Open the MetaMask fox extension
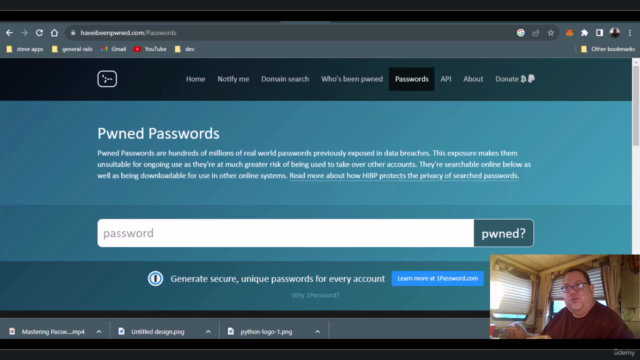 pyautogui.click(x=569, y=33)
